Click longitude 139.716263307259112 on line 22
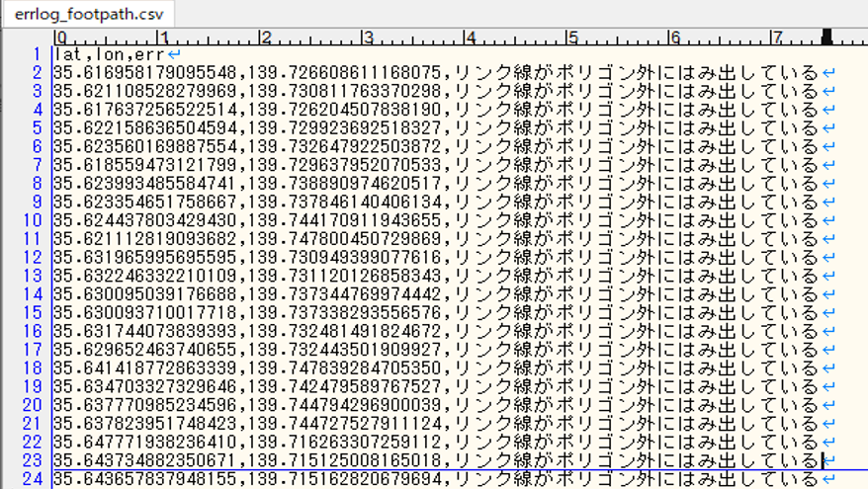Image resolution: width=868 pixels, height=489 pixels. click(x=344, y=442)
